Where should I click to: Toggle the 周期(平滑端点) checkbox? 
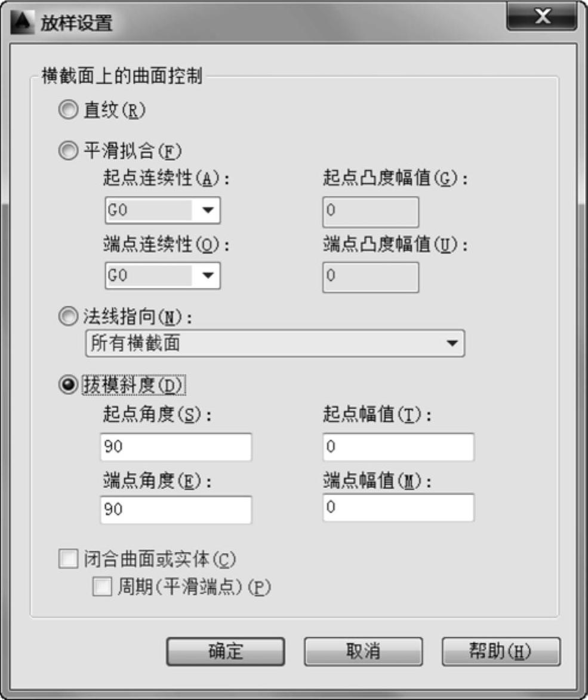click(x=101, y=588)
